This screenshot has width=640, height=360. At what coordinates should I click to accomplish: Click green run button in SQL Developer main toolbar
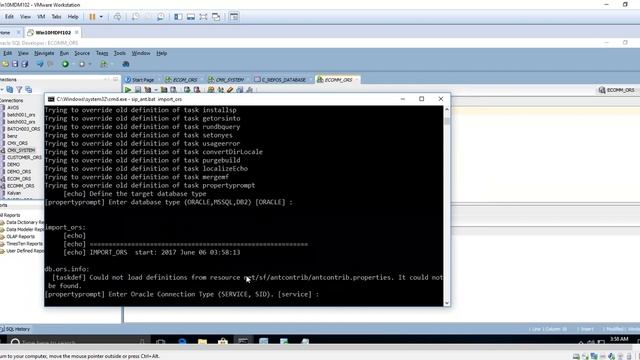pyautogui.click(x=65, y=64)
